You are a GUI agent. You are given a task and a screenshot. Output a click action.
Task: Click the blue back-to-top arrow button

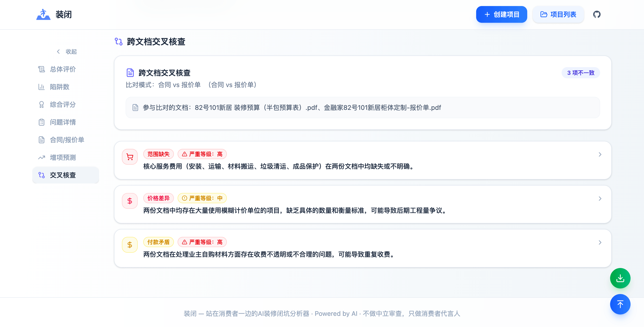tap(620, 304)
